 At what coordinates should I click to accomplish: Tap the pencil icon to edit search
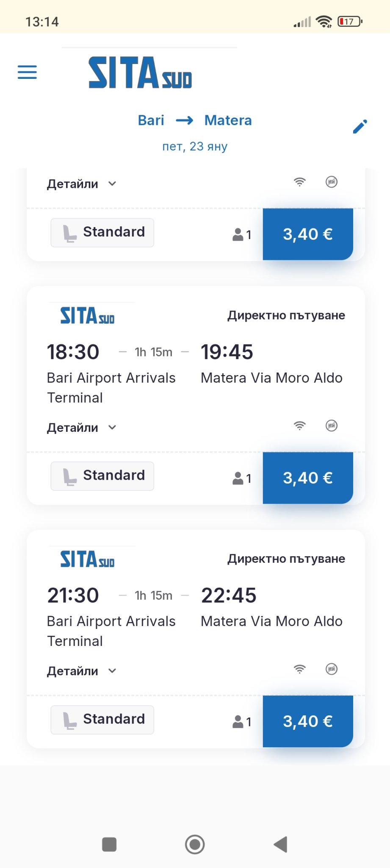coord(360,126)
